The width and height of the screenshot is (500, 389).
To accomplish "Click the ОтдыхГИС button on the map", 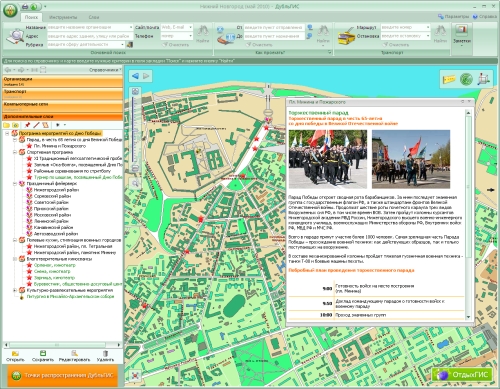I will [462, 375].
